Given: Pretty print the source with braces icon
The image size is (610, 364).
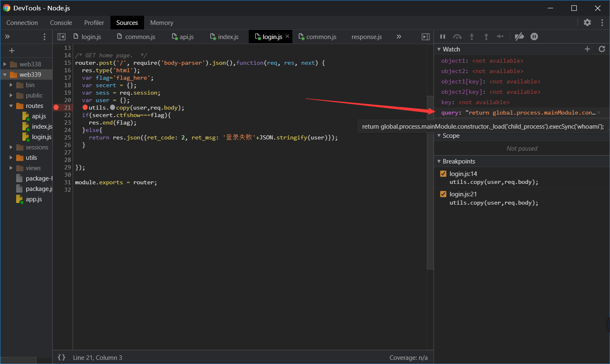Looking at the screenshot, I should click(61, 357).
